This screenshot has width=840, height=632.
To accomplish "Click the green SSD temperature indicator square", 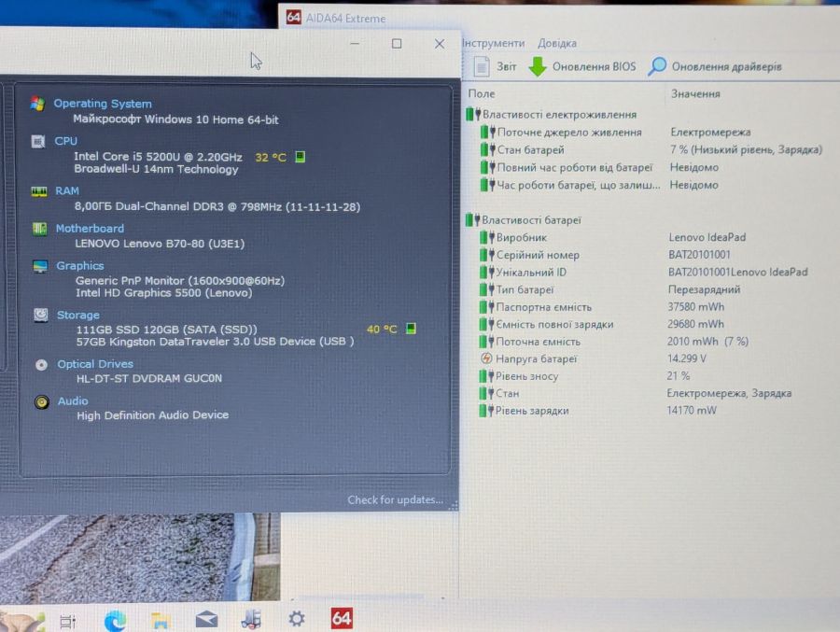I will tap(411, 328).
